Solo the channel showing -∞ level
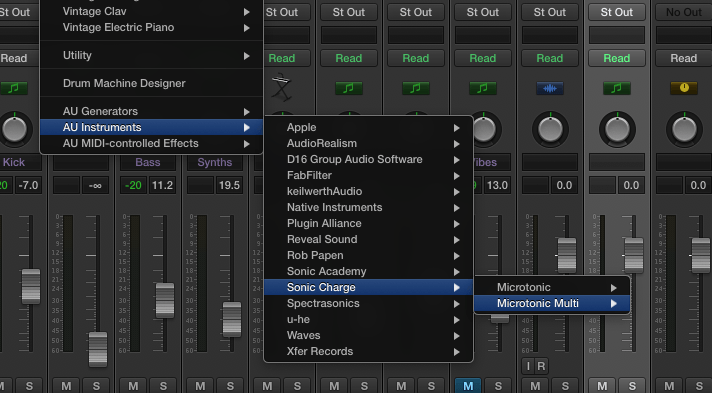This screenshot has height=393, width=712. point(96,386)
